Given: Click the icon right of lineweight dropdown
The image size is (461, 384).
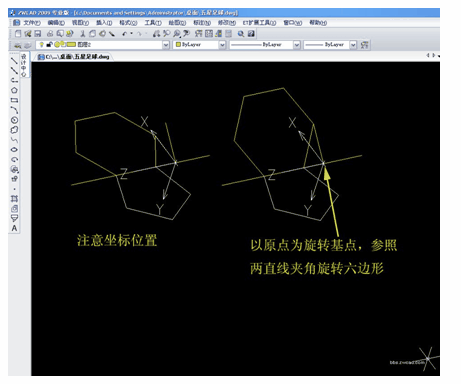Looking at the screenshot, I should 364,45.
